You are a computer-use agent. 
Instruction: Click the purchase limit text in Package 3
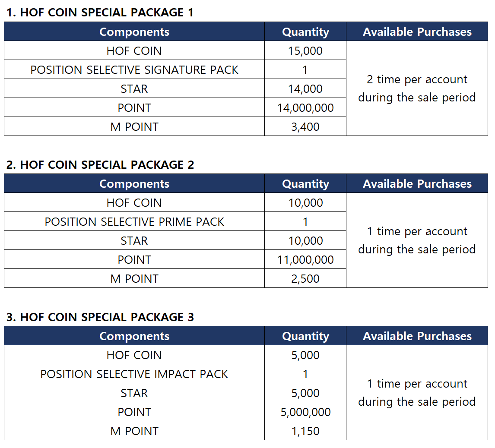(x=417, y=393)
